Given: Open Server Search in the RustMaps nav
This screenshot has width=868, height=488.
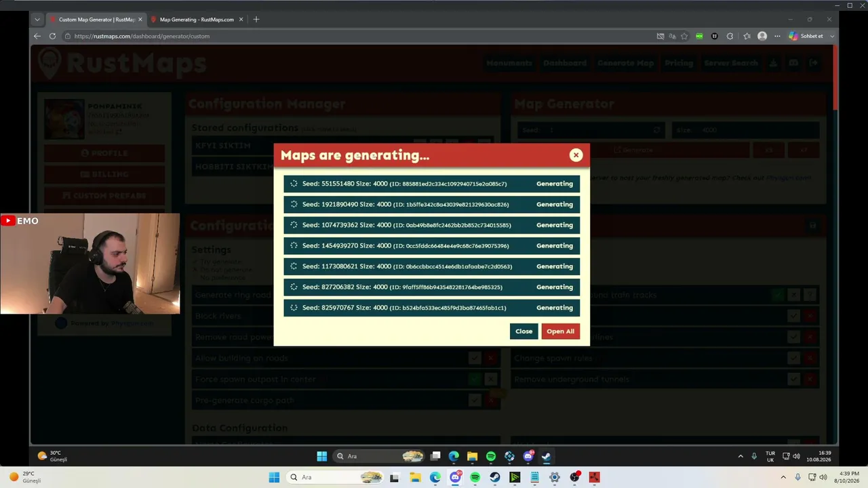Looking at the screenshot, I should [x=731, y=63].
